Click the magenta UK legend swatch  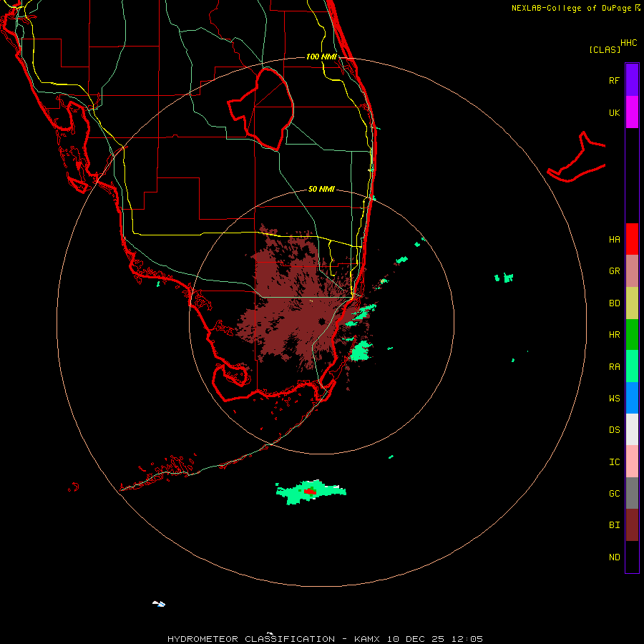(632, 112)
